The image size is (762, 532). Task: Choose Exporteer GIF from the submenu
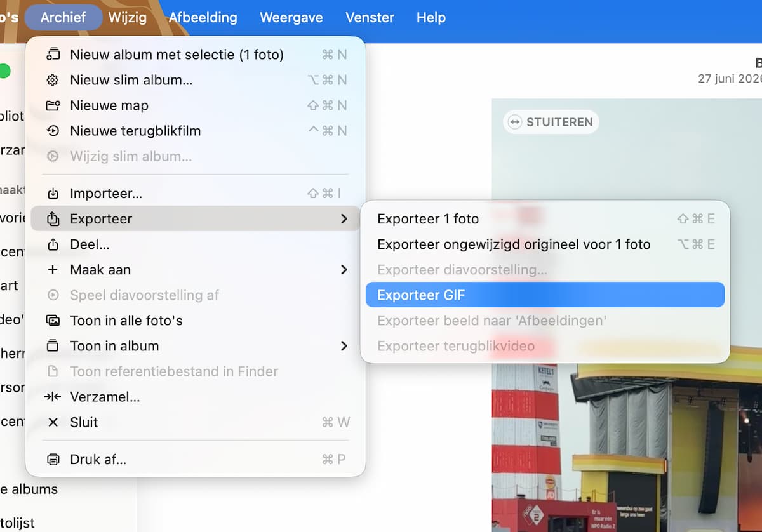point(545,295)
